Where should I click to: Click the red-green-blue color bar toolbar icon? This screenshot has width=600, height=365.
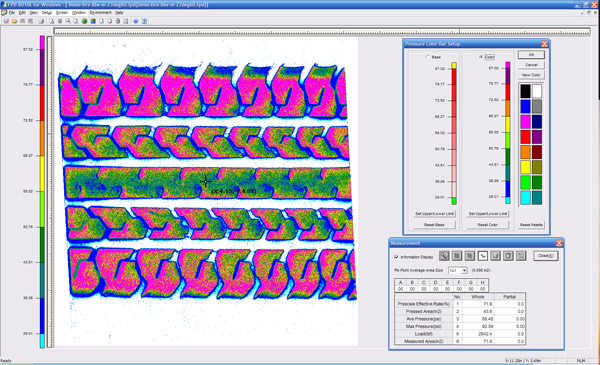[x=93, y=21]
